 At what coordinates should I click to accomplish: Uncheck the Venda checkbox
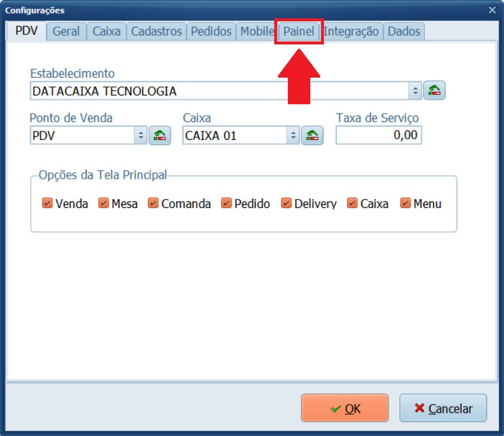click(48, 203)
